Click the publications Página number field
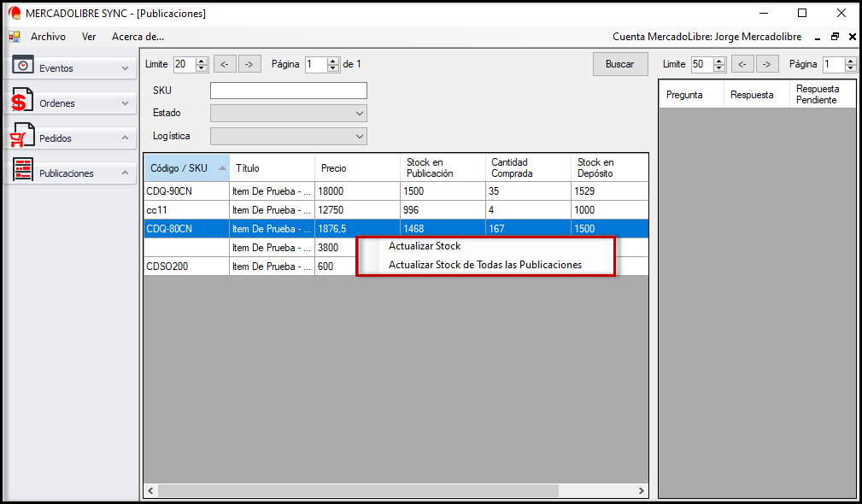This screenshot has width=862, height=504. point(317,64)
